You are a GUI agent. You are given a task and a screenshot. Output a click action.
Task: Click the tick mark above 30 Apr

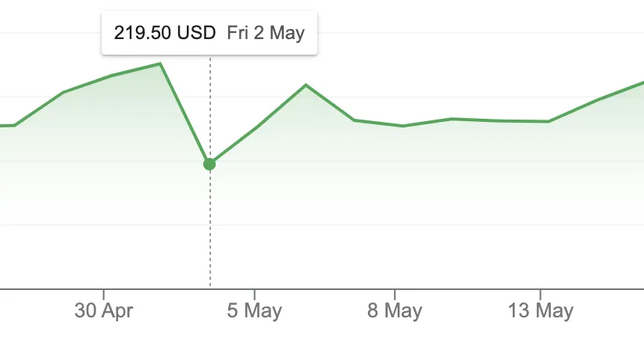[x=103, y=295]
